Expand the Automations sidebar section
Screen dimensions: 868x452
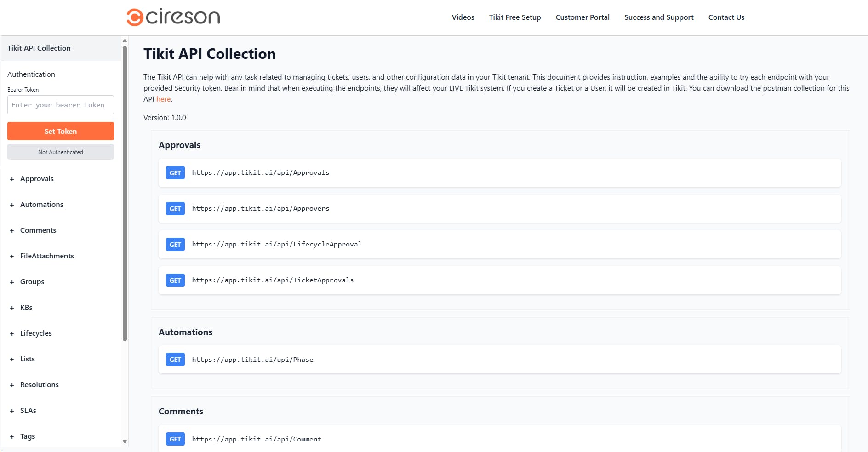point(41,205)
